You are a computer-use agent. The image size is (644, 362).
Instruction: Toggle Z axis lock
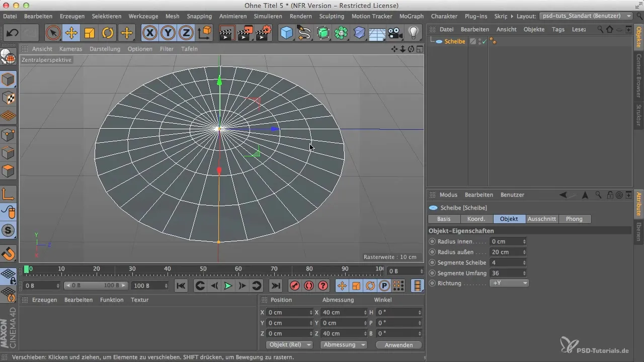click(186, 33)
